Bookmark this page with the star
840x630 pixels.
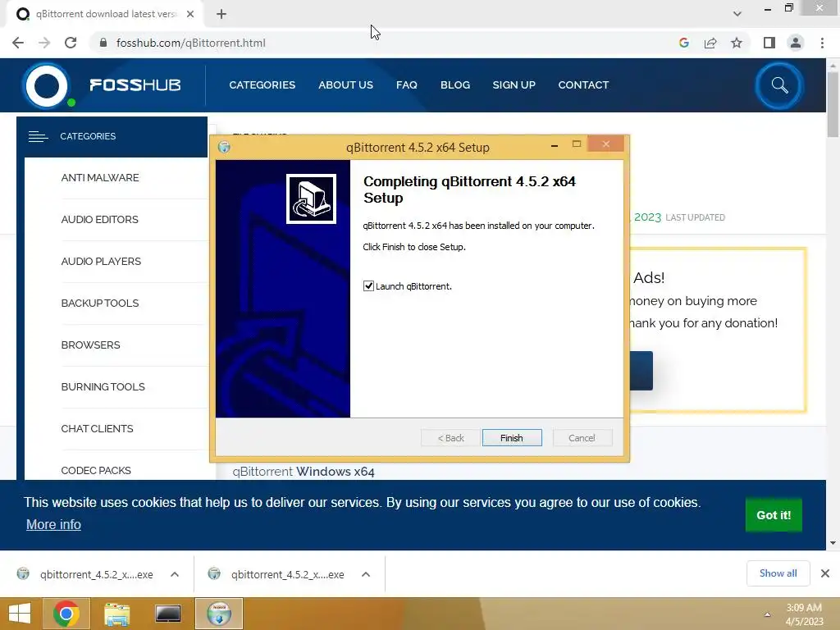point(737,43)
